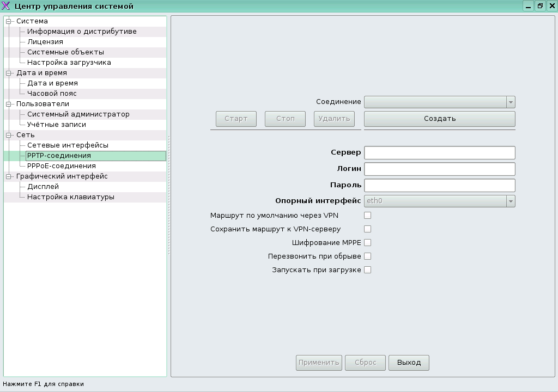Open 'Настройка загрузчика' settings
Image resolution: width=558 pixels, height=392 pixels.
click(x=69, y=63)
